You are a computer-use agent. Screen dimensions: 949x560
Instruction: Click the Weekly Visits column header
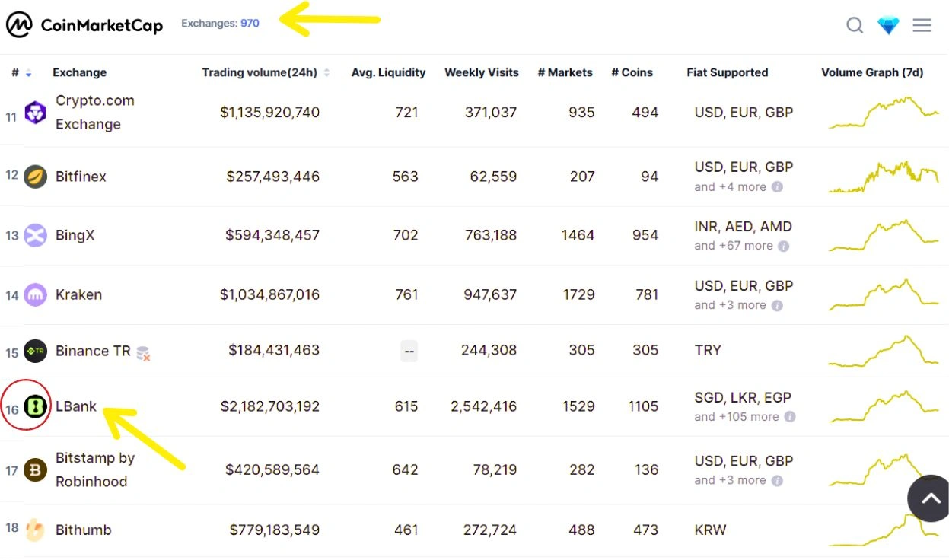(x=482, y=73)
